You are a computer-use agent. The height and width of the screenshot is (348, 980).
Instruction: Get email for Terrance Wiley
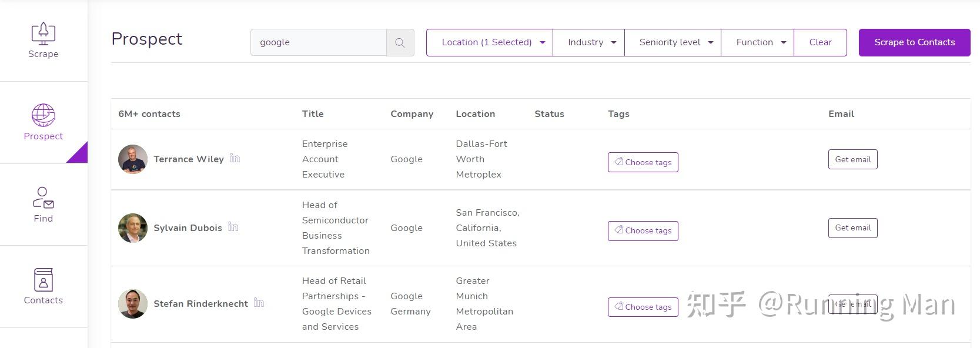point(852,159)
